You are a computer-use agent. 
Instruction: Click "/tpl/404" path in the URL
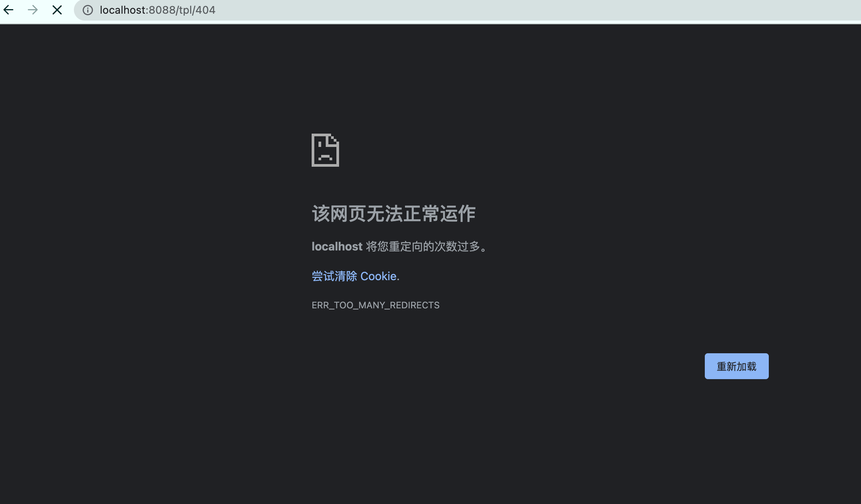click(x=196, y=10)
